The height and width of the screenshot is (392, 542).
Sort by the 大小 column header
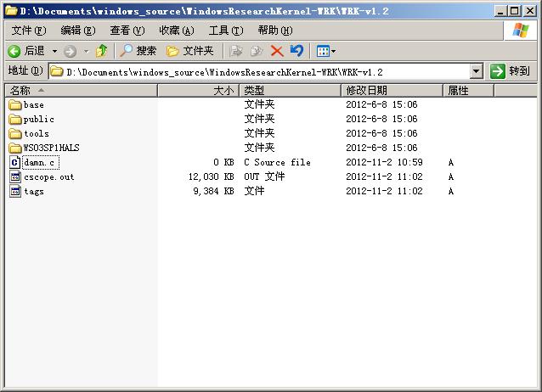(198, 91)
